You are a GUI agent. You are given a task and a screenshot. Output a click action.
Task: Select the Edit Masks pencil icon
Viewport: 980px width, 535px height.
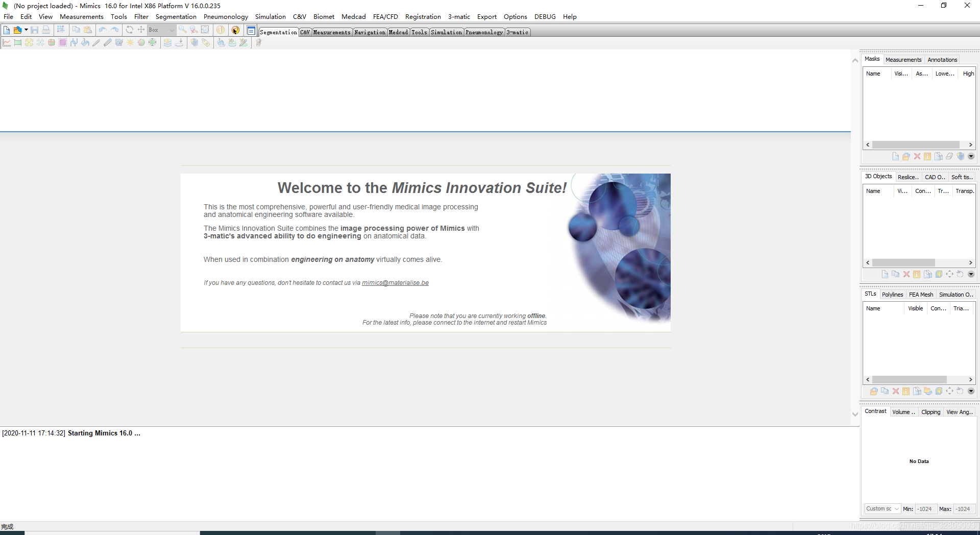(96, 43)
